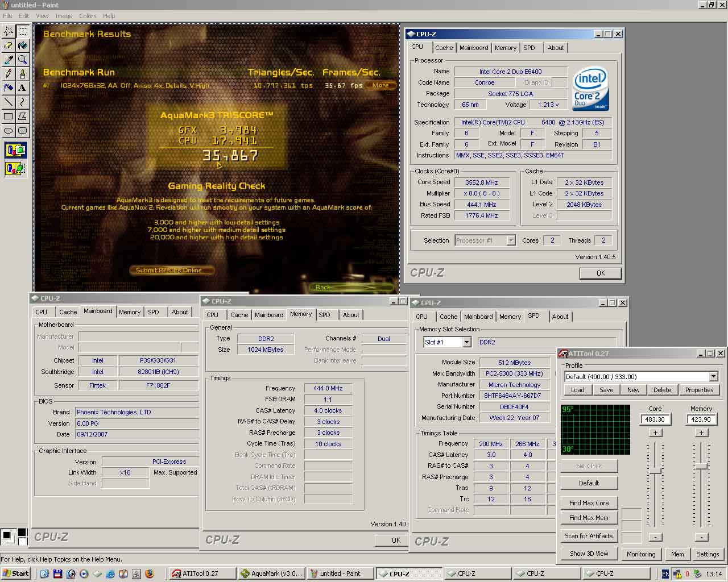The height and width of the screenshot is (582, 728).
Task: Open Monitoring in ATITool
Action: coord(641,554)
